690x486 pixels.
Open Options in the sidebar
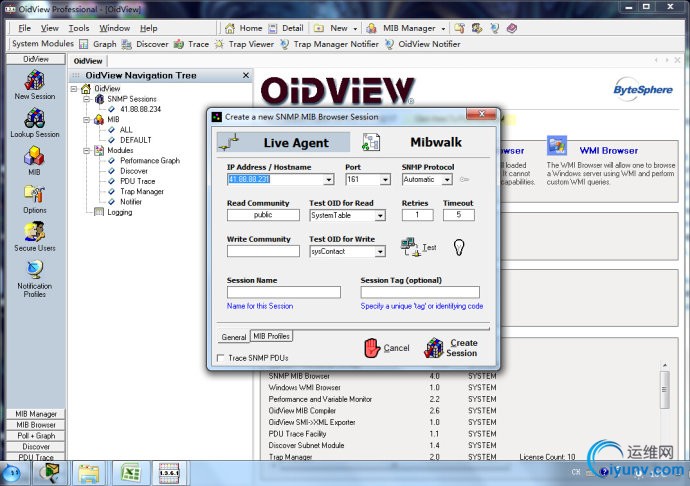[x=34, y=199]
